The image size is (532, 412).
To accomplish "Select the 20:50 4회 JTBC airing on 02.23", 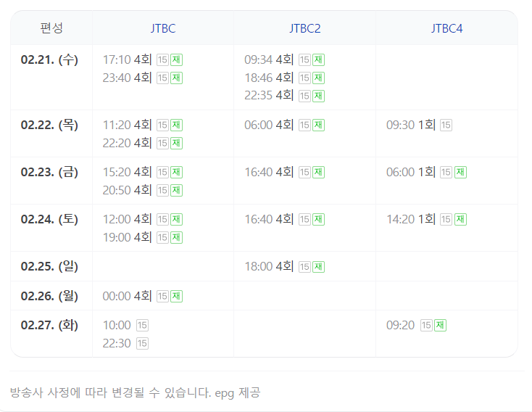I will tap(127, 190).
